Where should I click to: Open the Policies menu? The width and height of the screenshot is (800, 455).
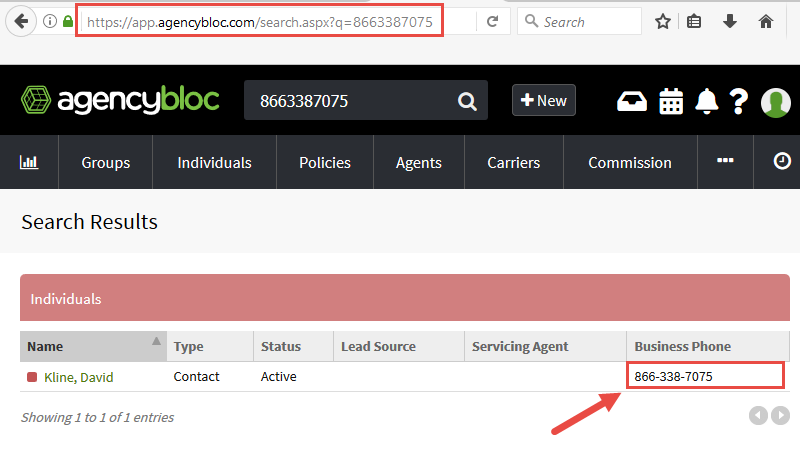point(325,162)
